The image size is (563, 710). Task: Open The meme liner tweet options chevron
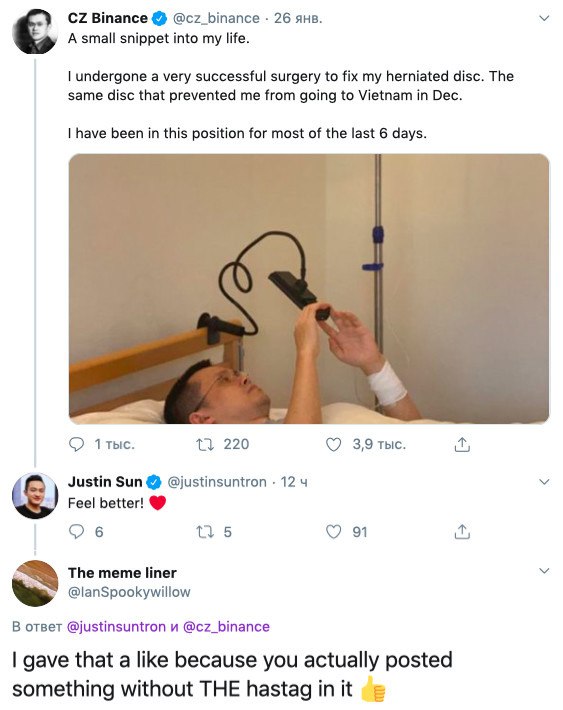point(544,571)
